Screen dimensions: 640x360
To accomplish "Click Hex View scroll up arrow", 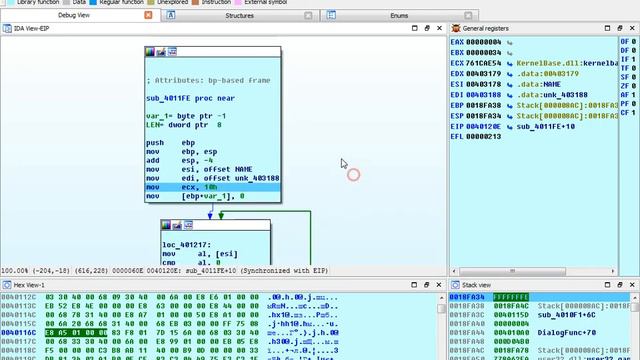I will (x=442, y=298).
